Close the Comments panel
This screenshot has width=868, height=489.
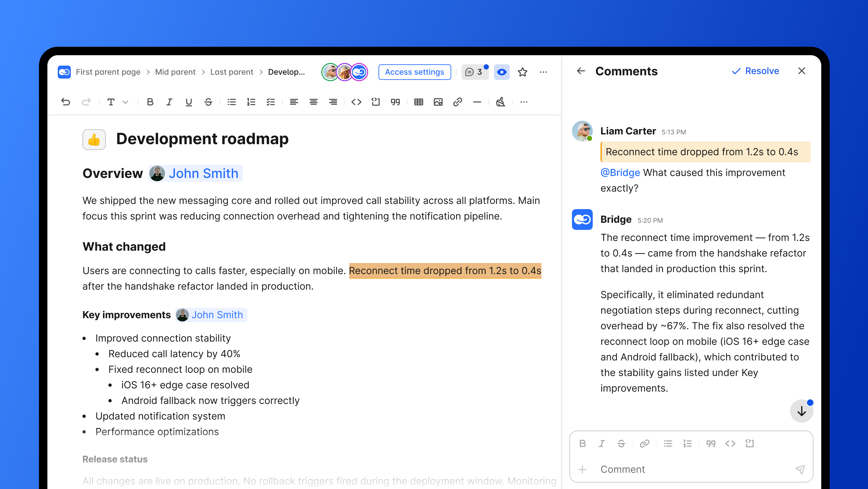pos(802,71)
